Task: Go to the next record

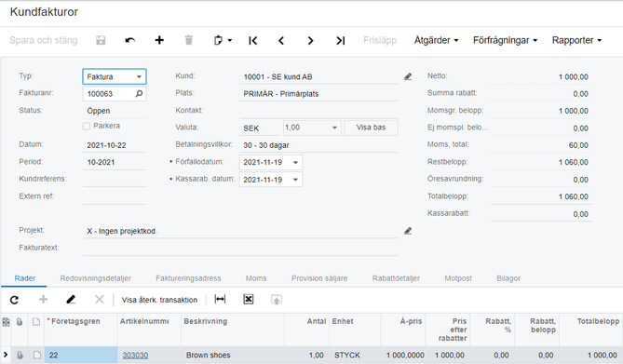Action: [311, 41]
